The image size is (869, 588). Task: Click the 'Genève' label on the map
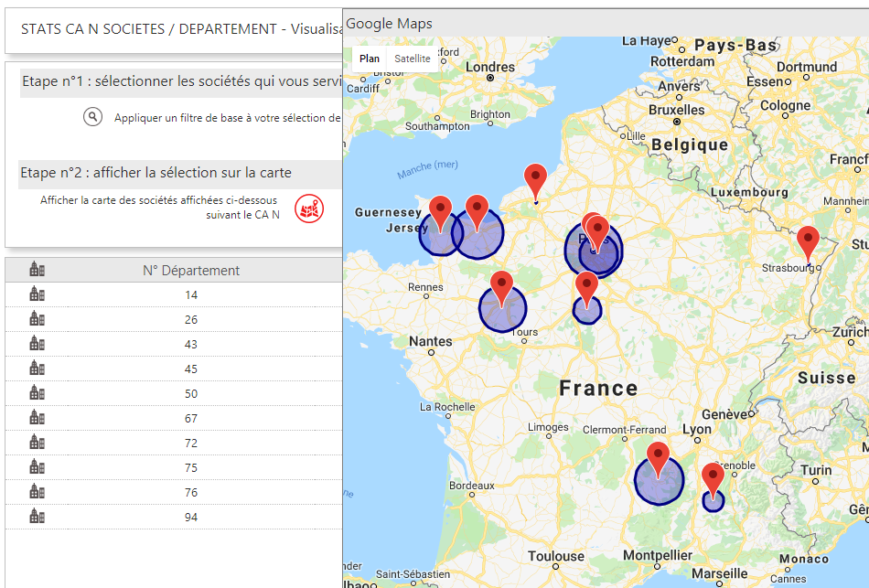[x=724, y=414]
